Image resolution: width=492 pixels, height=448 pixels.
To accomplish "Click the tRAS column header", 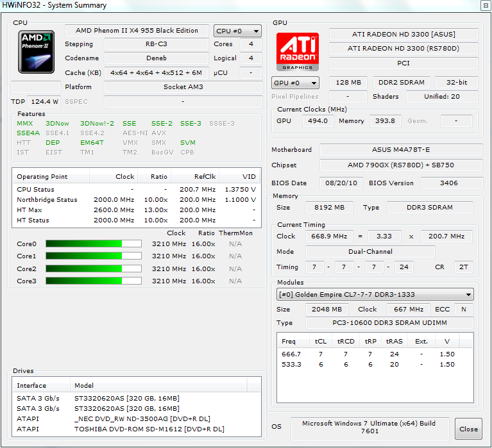I will coord(394,342).
